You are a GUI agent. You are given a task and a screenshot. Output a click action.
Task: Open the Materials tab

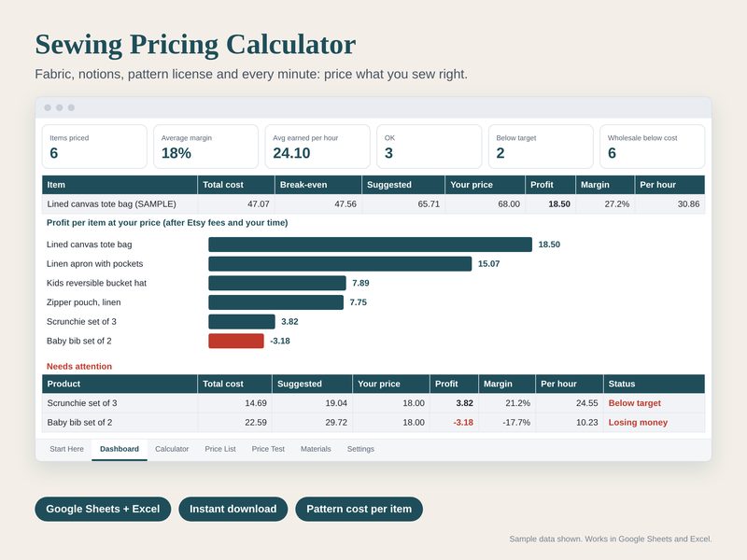(316, 449)
